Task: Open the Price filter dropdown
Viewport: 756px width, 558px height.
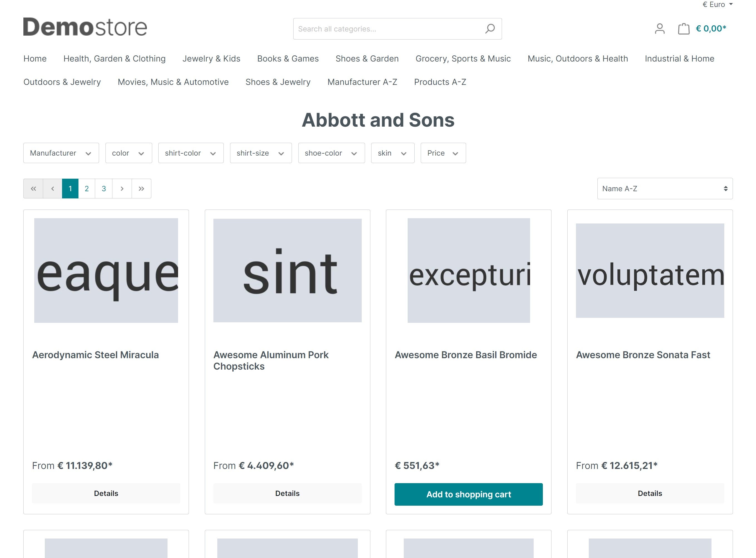Action: (x=443, y=153)
